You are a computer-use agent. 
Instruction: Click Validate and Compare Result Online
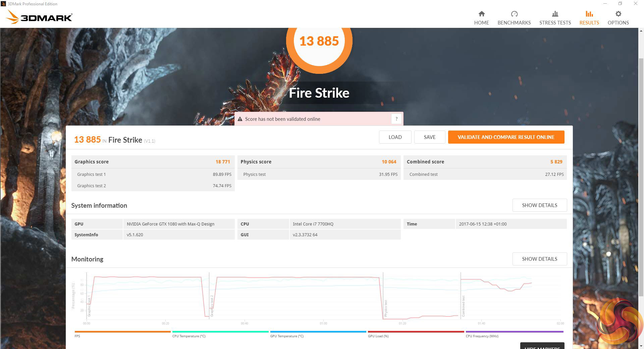[x=506, y=137]
